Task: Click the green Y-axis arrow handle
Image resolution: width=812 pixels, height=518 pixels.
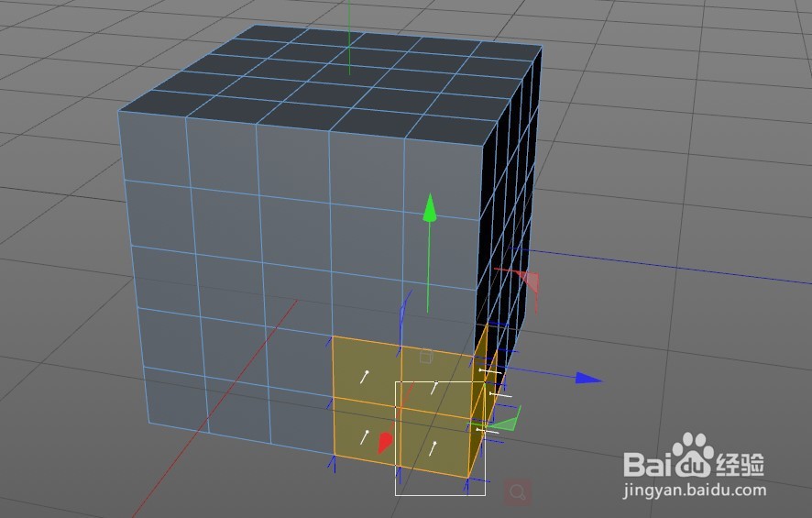Action: click(x=429, y=208)
